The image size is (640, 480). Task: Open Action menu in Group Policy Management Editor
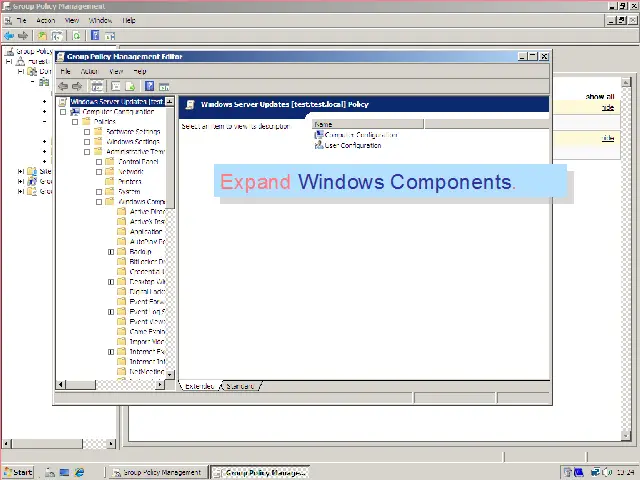pos(89,71)
